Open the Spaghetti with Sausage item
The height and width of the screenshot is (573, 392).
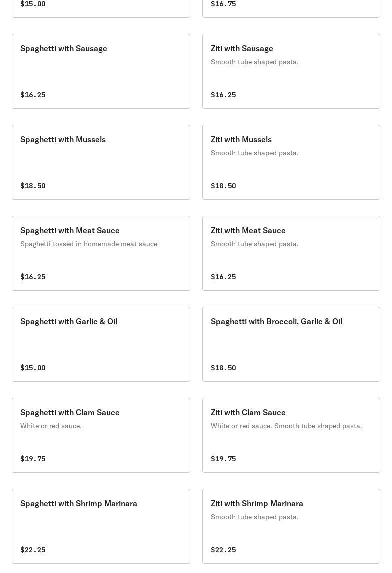click(x=64, y=49)
